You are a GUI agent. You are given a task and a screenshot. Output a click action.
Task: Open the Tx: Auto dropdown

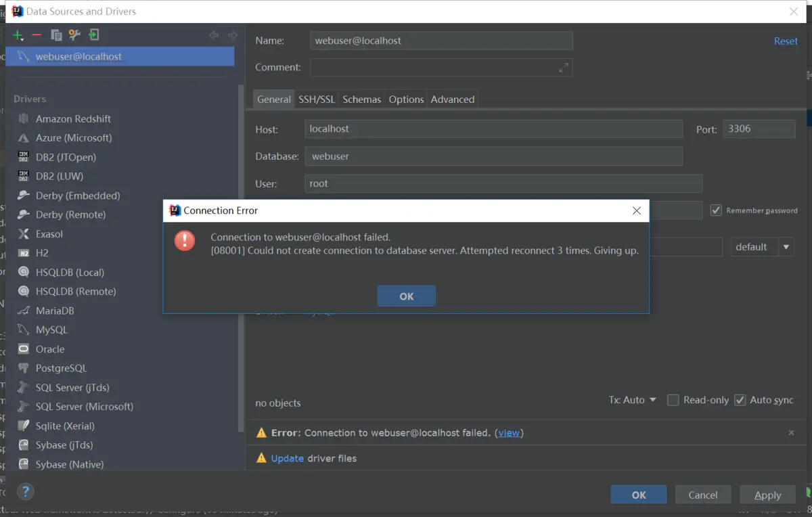click(633, 400)
